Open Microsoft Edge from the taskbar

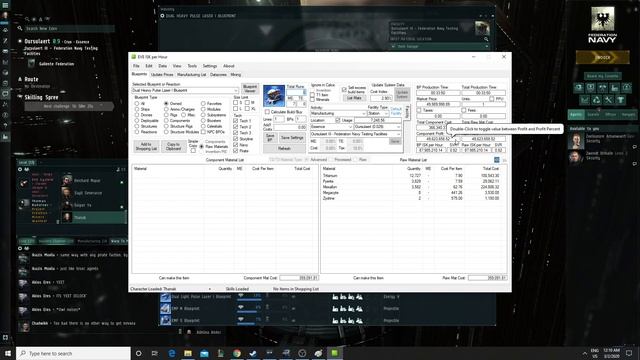[x=172, y=353]
